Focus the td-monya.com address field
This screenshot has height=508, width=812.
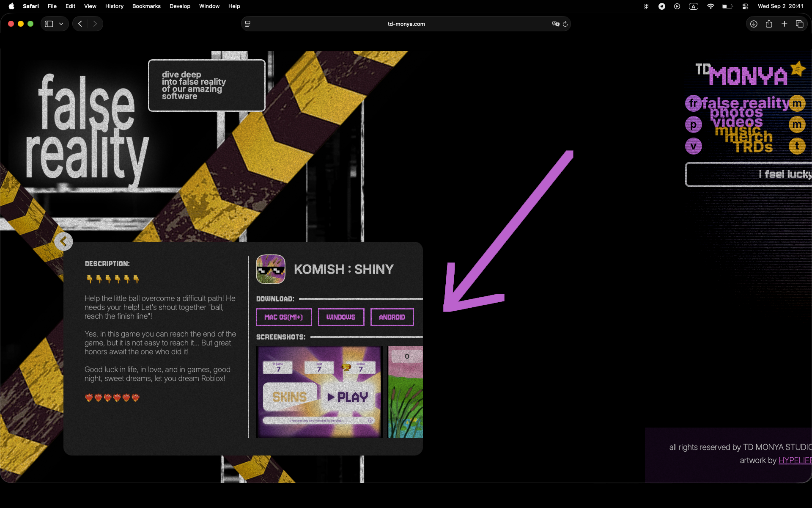[x=406, y=24]
